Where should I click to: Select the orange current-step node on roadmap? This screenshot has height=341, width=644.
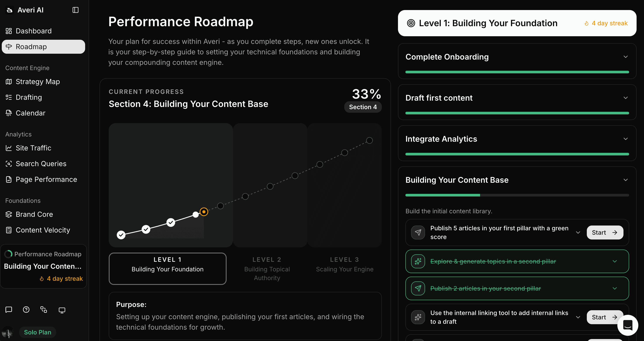point(204,212)
